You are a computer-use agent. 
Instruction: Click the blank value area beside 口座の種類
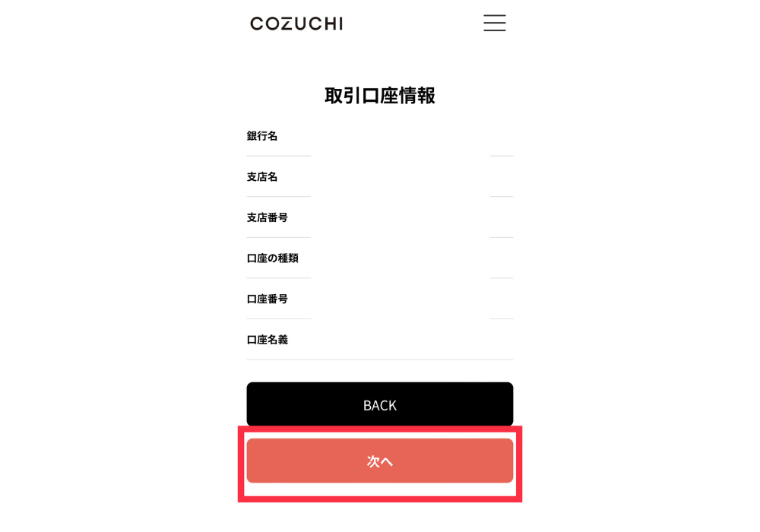pos(401,258)
